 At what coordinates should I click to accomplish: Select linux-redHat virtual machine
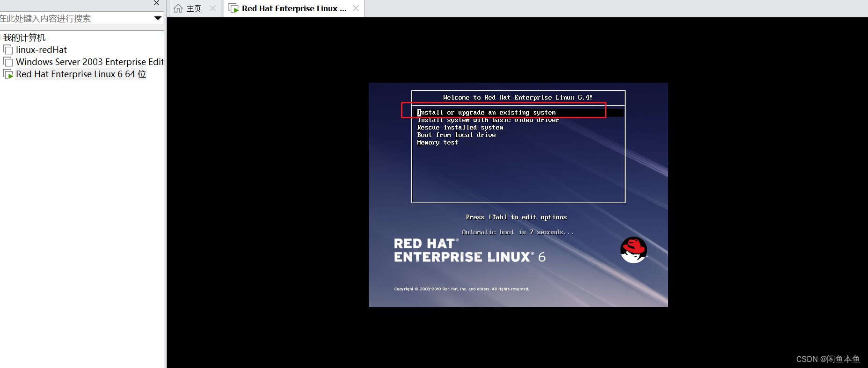point(41,50)
